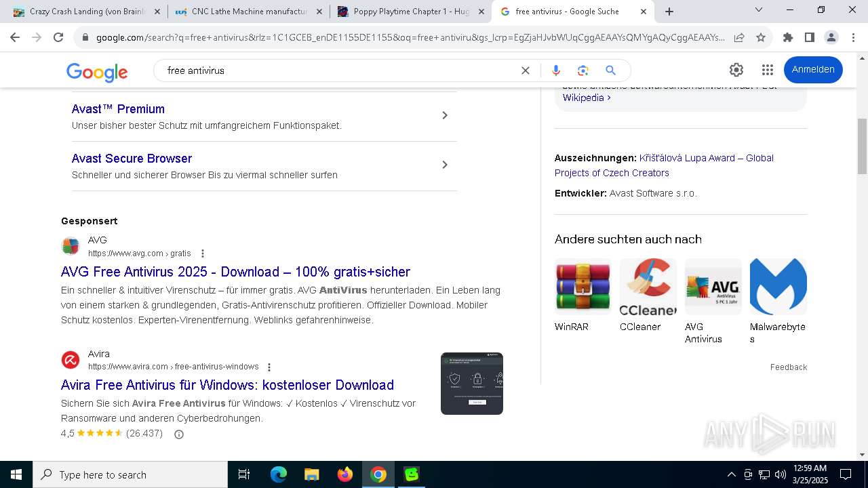Show hidden system tray icons
This screenshot has width=868, height=488.
[x=731, y=474]
